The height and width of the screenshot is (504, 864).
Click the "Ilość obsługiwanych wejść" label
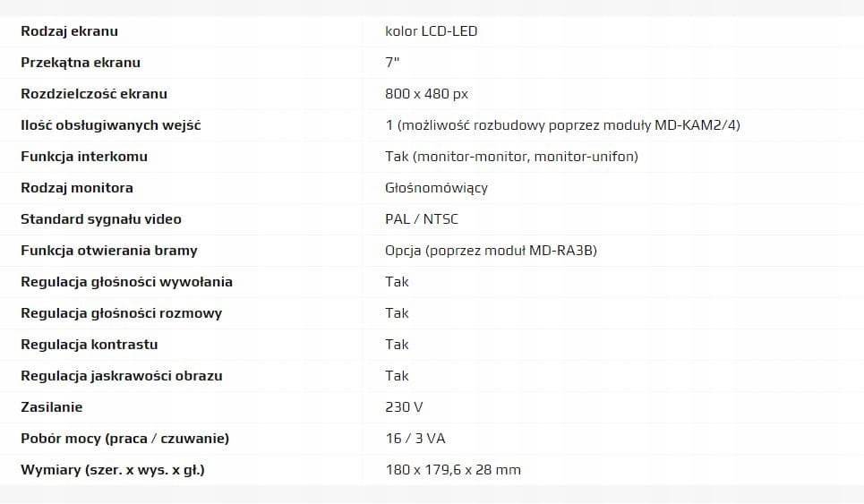[x=111, y=125]
